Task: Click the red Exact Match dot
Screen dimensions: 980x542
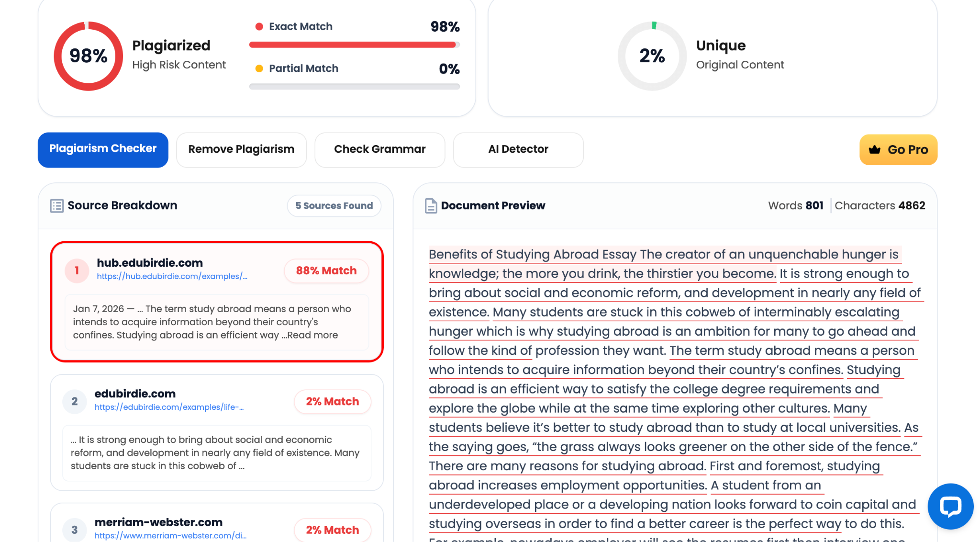Action: click(259, 27)
